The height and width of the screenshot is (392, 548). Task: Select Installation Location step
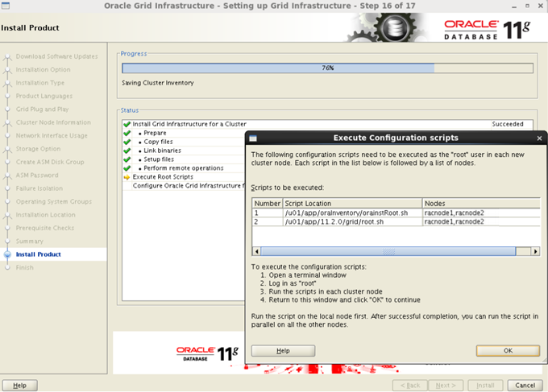45,215
